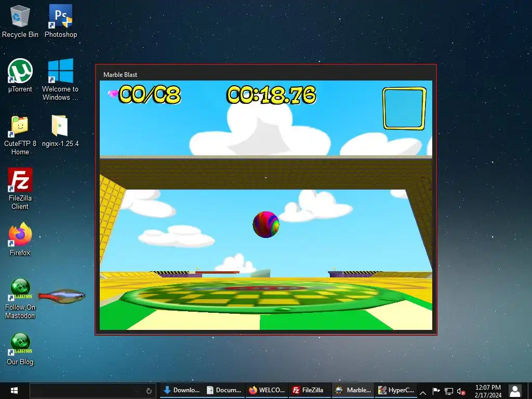Click the game timer 00:18.76
This screenshot has width=532, height=399.
pos(271,94)
